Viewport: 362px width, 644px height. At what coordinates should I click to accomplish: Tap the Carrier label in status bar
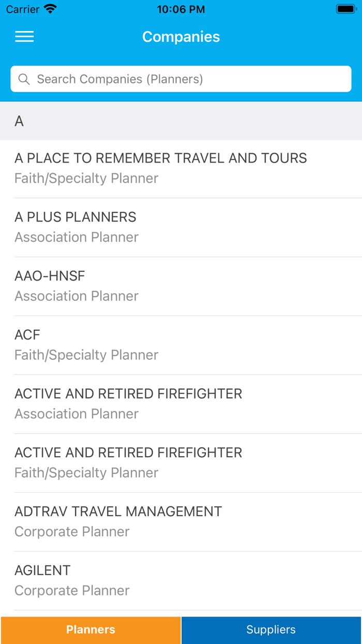(x=23, y=9)
